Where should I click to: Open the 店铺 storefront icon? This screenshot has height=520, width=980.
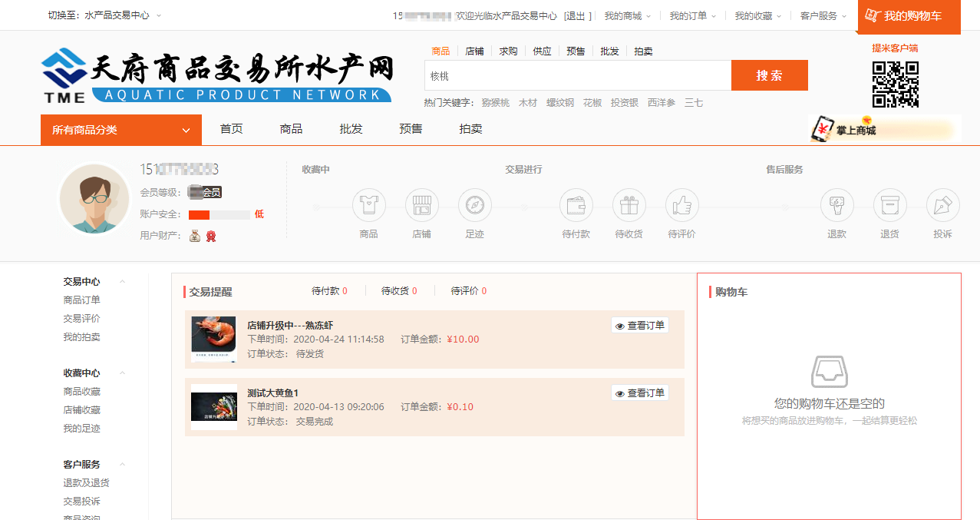(x=421, y=206)
